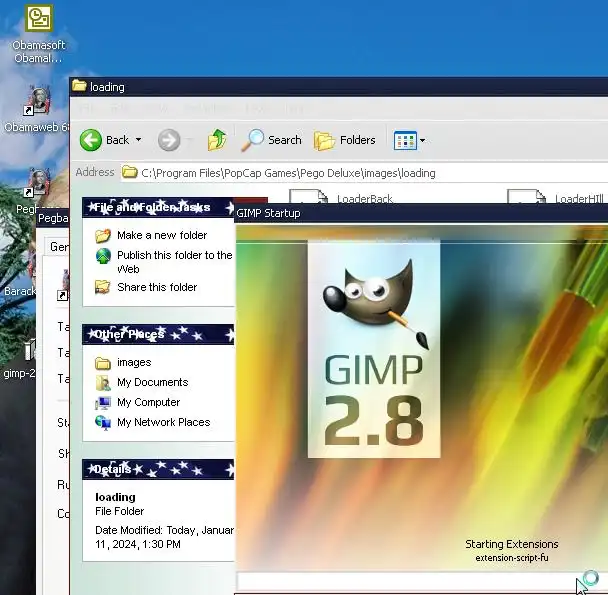This screenshot has width=608, height=595.
Task: Select the Gen tab in Pegba window
Action: pyautogui.click(x=59, y=246)
